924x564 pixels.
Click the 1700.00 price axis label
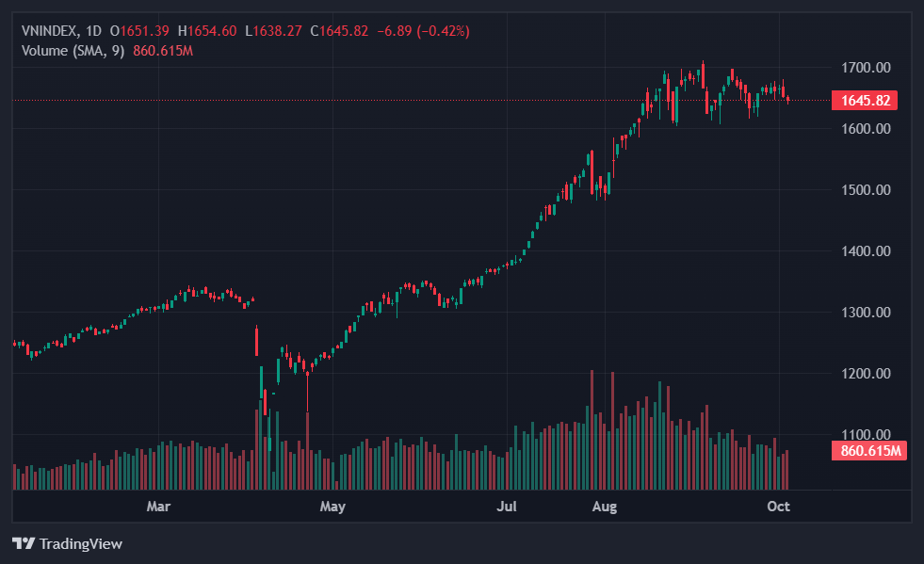tap(867, 68)
